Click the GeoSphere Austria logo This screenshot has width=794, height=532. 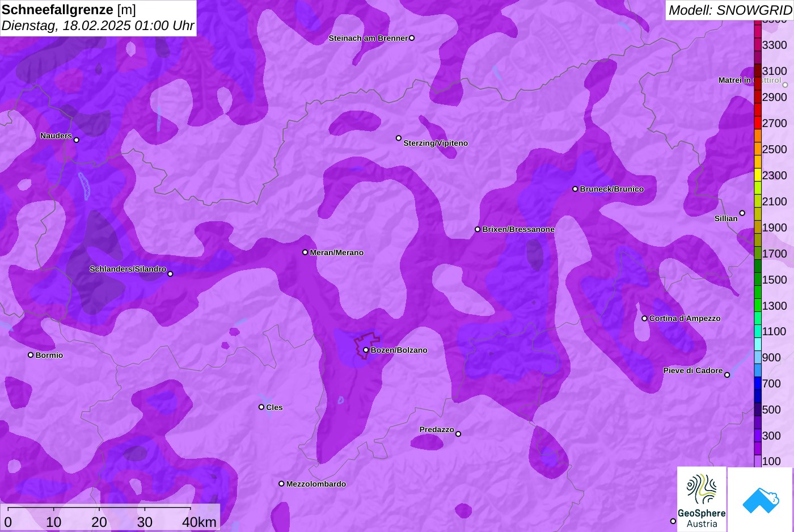pos(702,499)
